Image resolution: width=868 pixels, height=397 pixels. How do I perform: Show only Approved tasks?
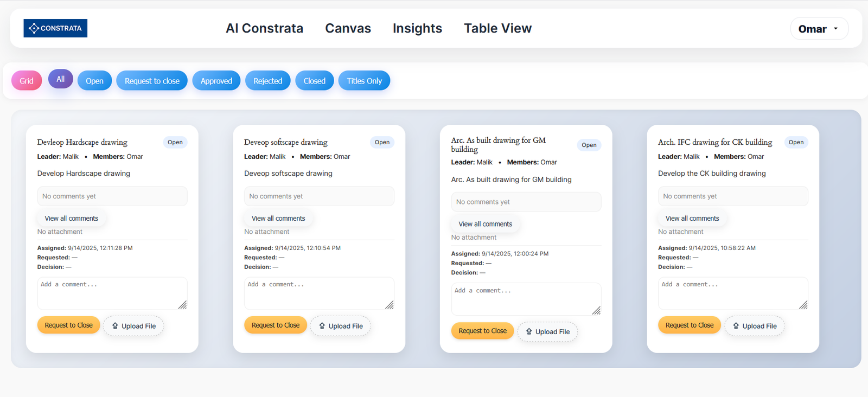216,81
